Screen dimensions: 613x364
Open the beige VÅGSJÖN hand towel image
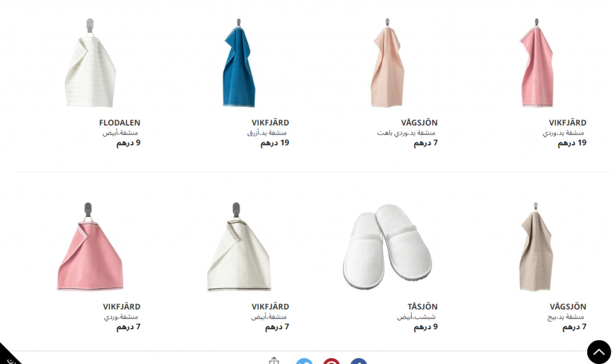pos(536,247)
